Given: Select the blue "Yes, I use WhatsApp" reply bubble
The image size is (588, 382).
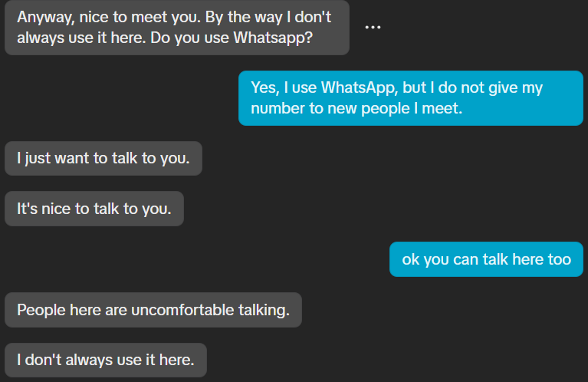Looking at the screenshot, I should click(x=411, y=98).
